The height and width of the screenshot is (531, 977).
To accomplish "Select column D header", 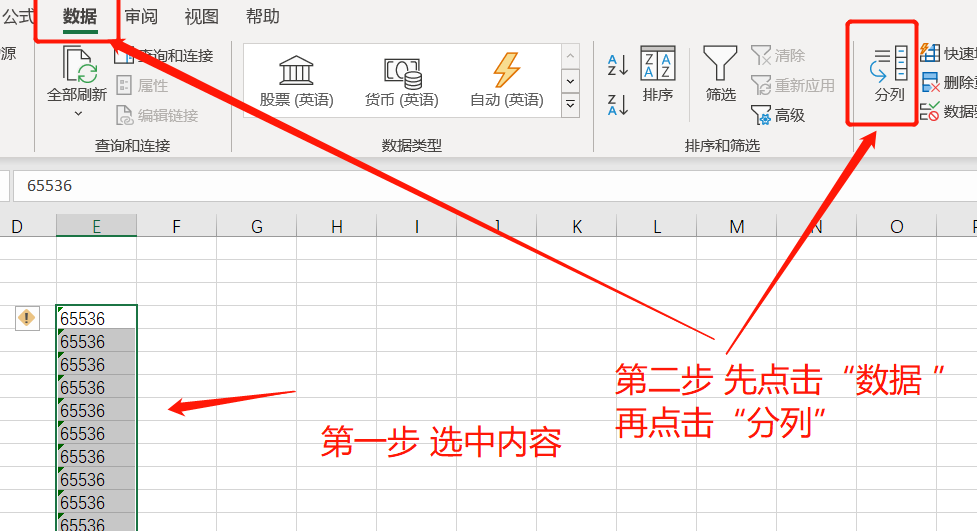I will pos(17,226).
